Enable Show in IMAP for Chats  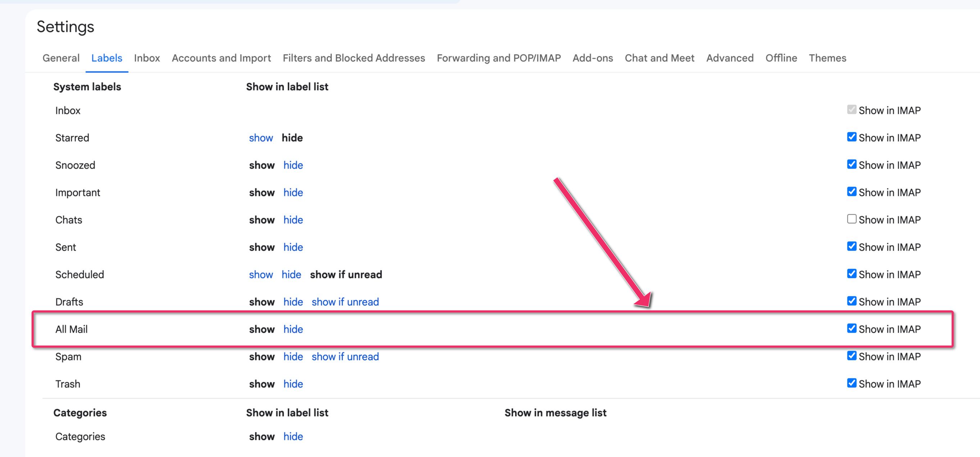(852, 219)
